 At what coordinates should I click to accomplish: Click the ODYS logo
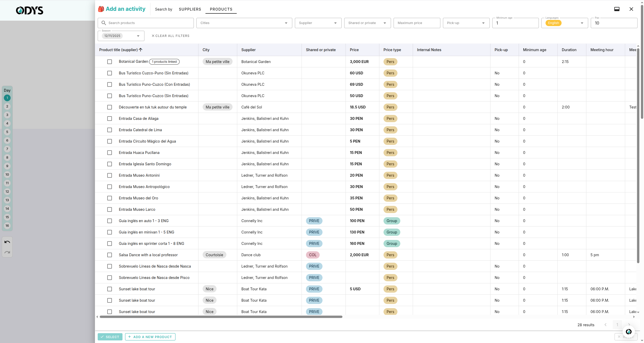point(29,10)
